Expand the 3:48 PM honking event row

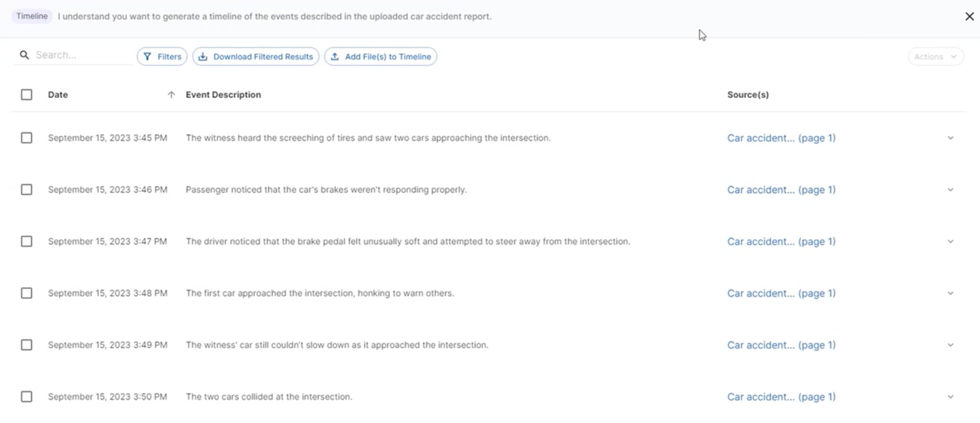click(950, 293)
